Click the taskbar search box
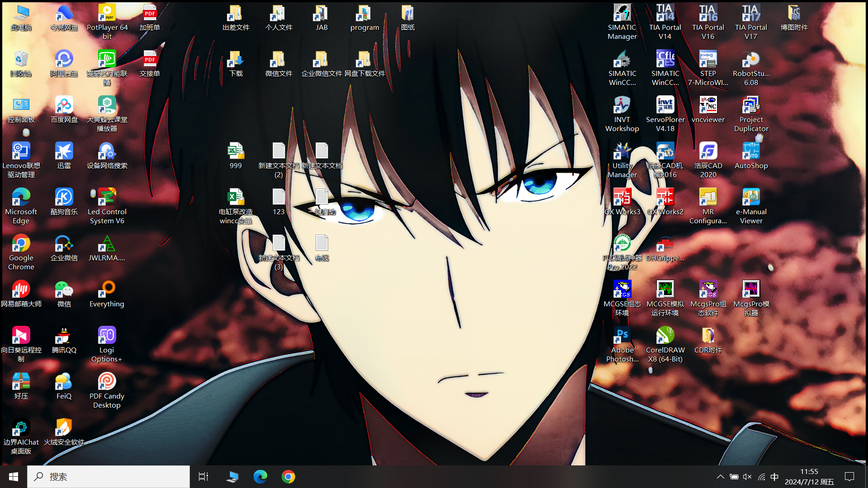868x488 pixels. click(x=108, y=477)
